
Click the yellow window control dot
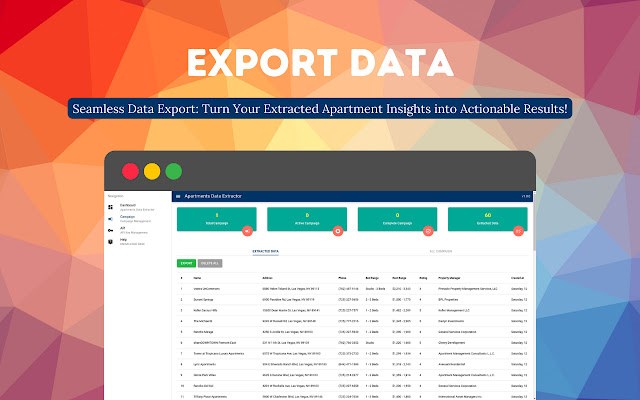point(152,171)
